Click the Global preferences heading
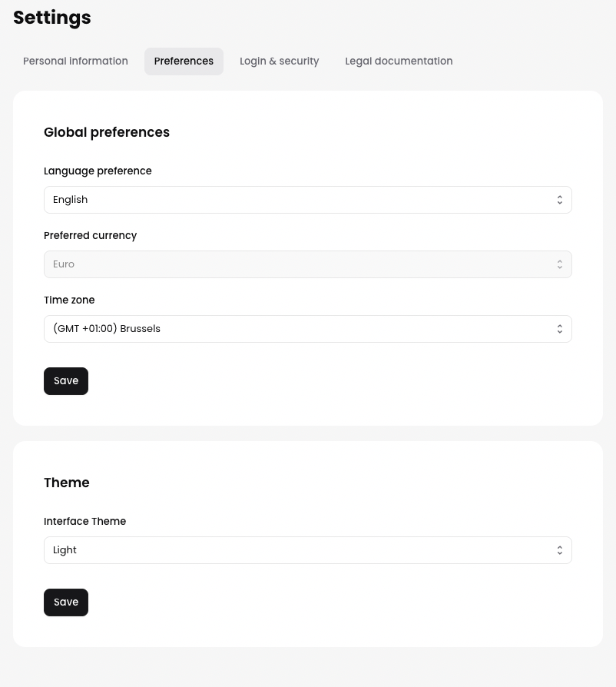616x687 pixels. pyautogui.click(x=107, y=132)
